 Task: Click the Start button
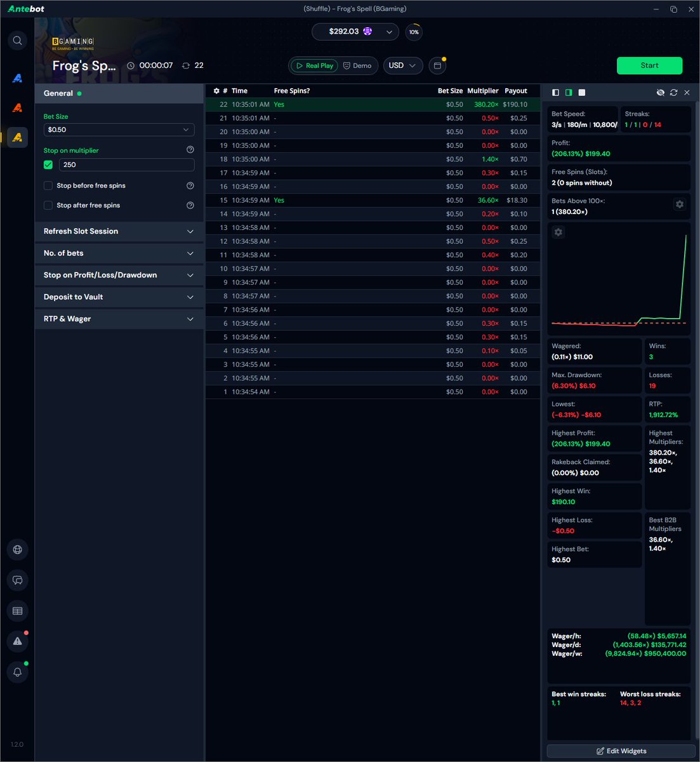[x=649, y=65]
